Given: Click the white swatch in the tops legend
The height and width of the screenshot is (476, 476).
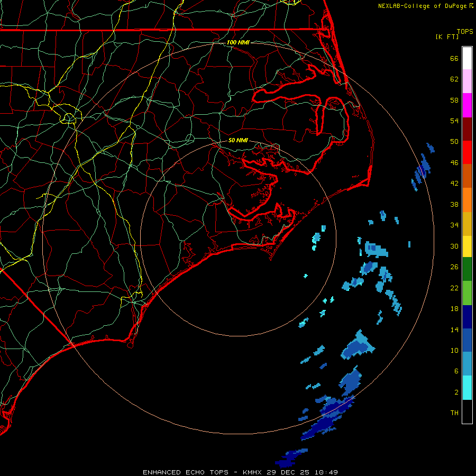Looking at the screenshot, I should [x=467, y=58].
